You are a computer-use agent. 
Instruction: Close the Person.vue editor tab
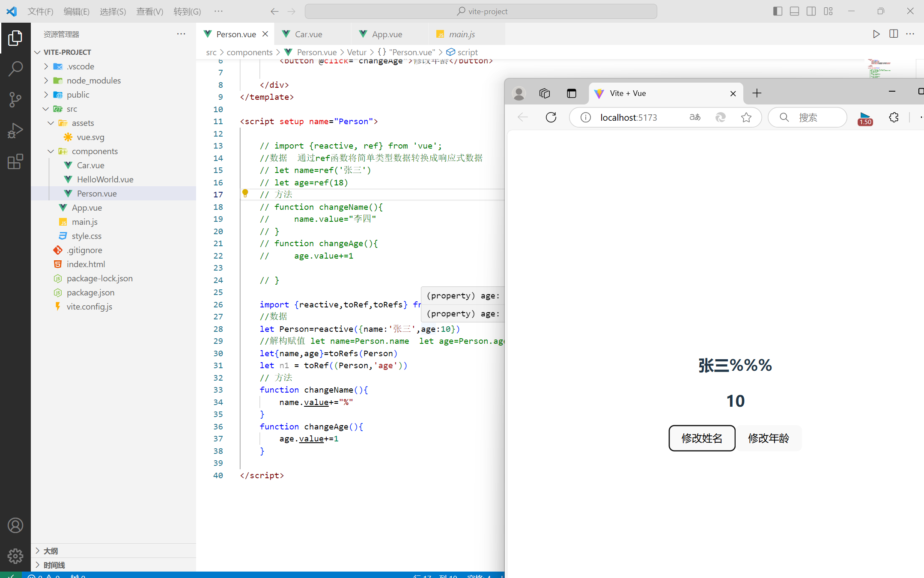pos(265,34)
